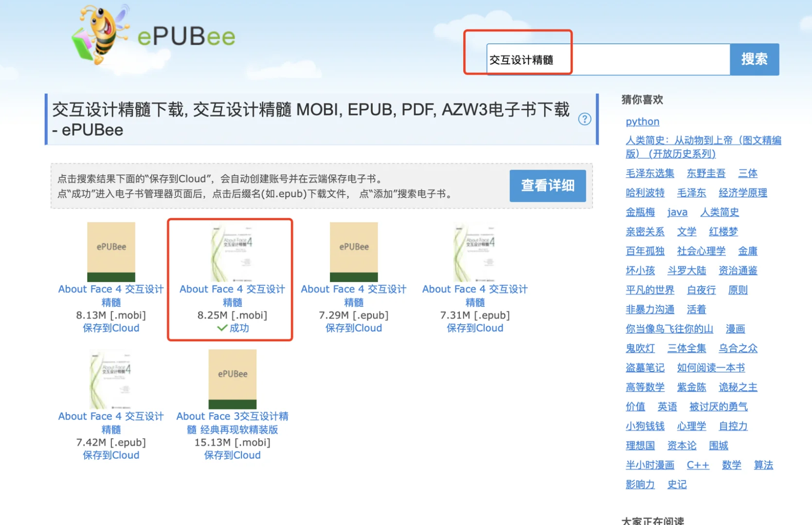Open the 算法 link
This screenshot has width=812, height=525.
point(763,465)
